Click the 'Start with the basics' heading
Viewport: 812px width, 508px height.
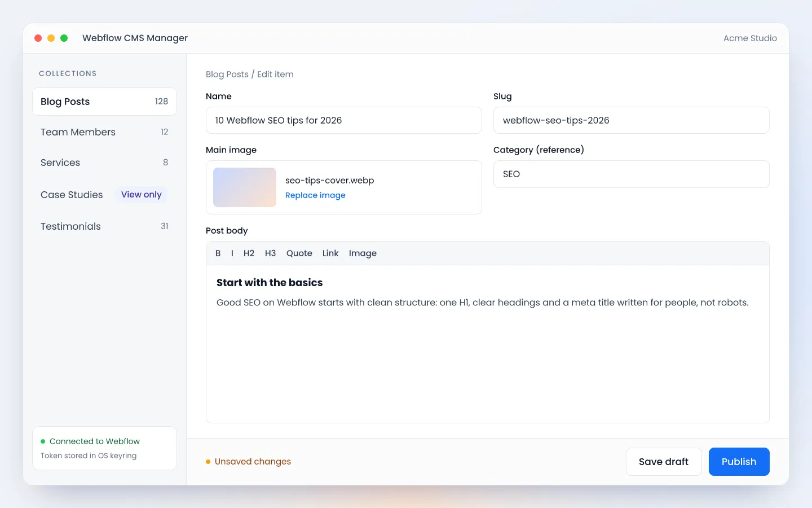[270, 283]
